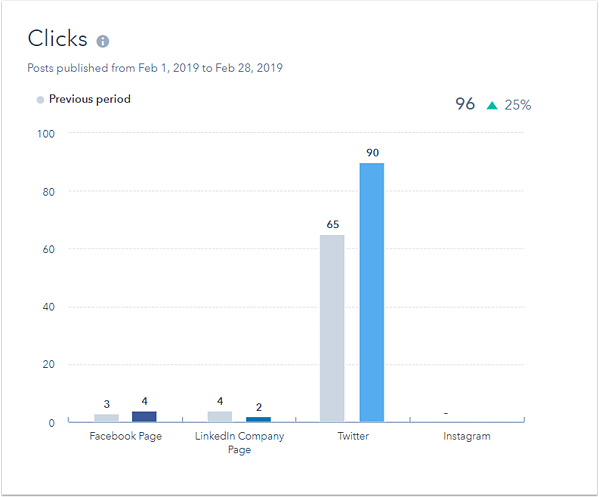
Task: Click the info icon beside Clicks title
Action: coord(102,41)
